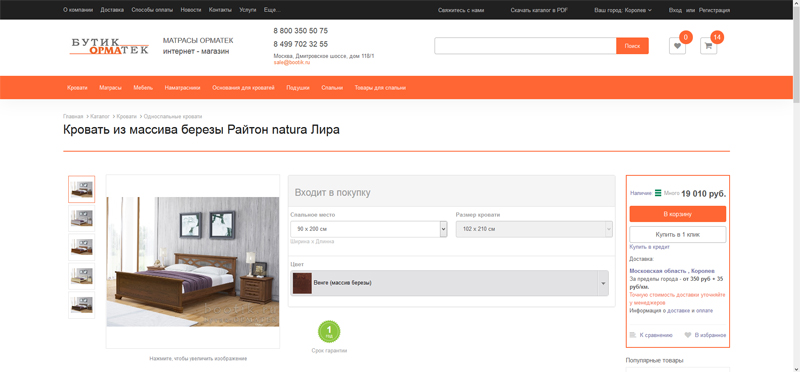Click the heart icon beside В избранное
The width and height of the screenshot is (800, 372).
point(688,335)
